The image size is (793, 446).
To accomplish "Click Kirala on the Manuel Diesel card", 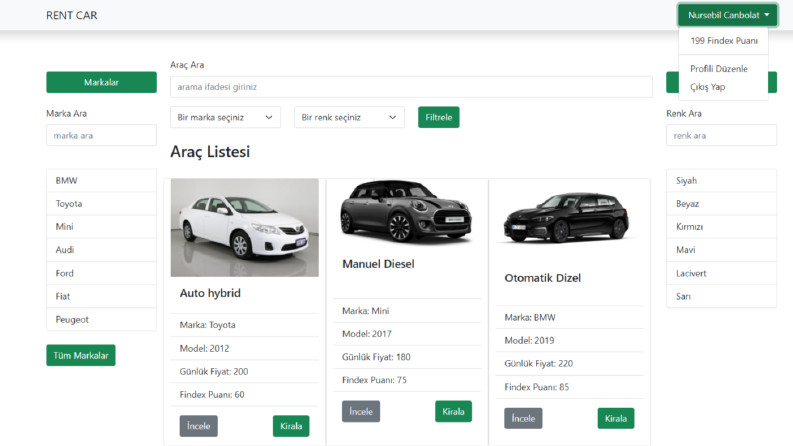I will point(453,412).
